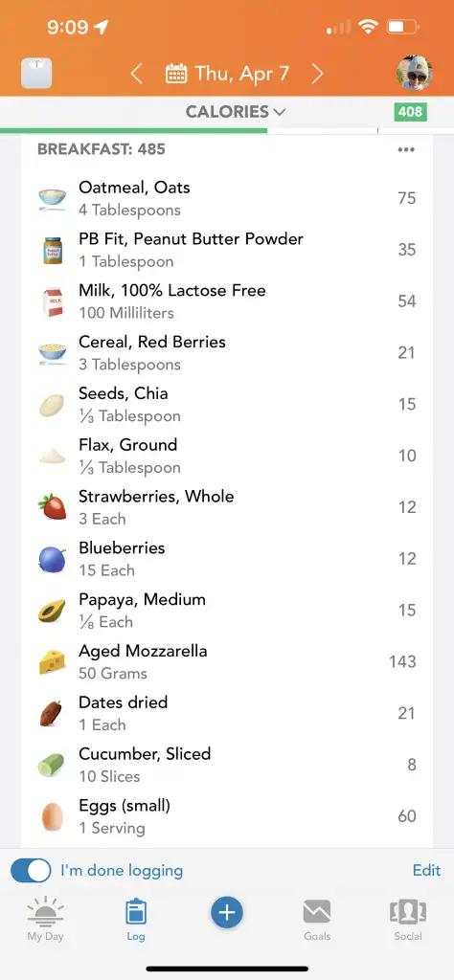Tap the green 408 calories badge
This screenshot has width=454, height=980.
[411, 112]
